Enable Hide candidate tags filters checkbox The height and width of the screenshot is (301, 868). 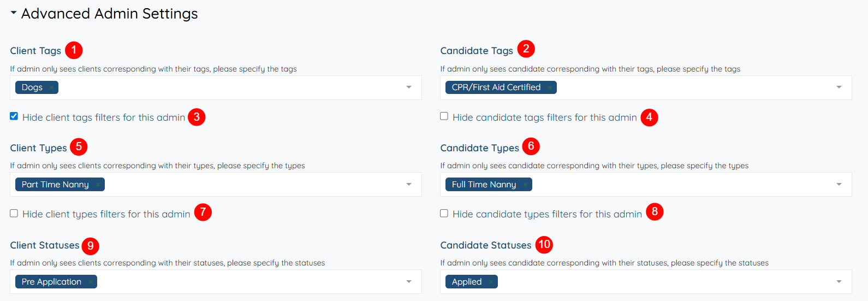[444, 116]
